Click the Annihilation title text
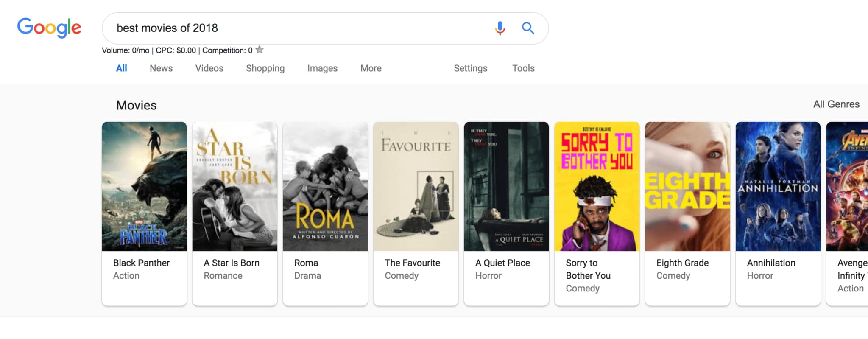Screen dimensions: 868x339 pyautogui.click(x=771, y=263)
